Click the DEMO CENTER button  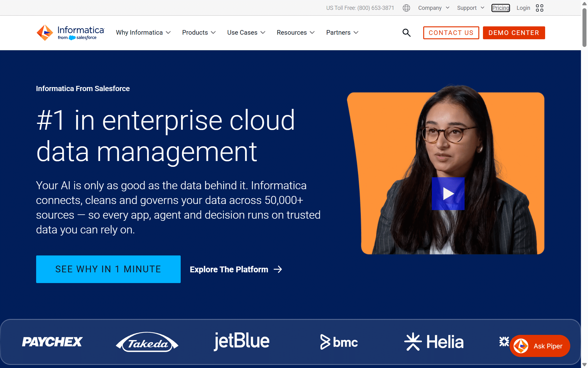pyautogui.click(x=514, y=33)
